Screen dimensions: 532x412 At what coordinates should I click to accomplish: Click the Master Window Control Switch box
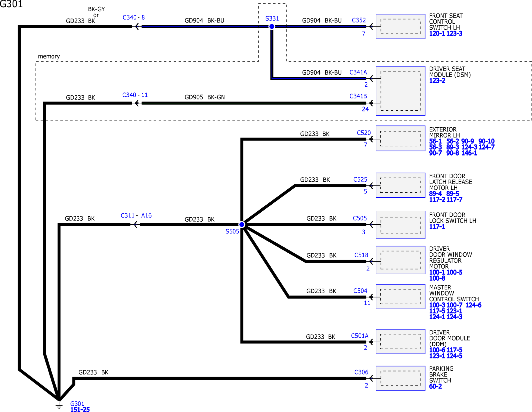[x=400, y=297]
